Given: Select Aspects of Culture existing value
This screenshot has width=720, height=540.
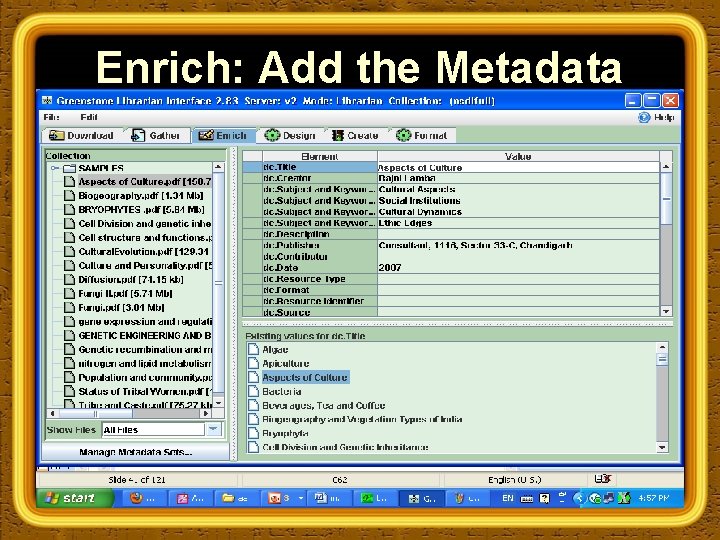Looking at the screenshot, I should (305, 377).
